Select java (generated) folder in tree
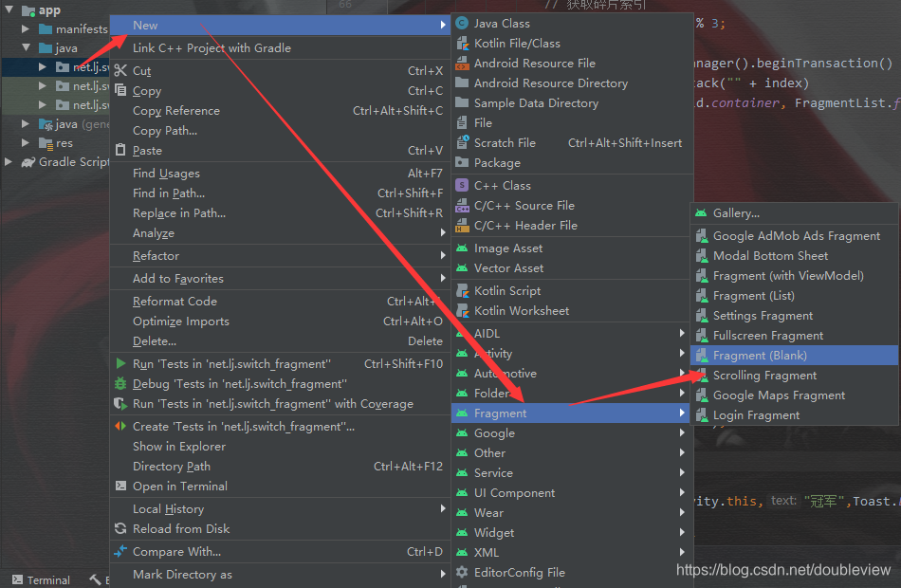901x588 pixels. [74, 124]
